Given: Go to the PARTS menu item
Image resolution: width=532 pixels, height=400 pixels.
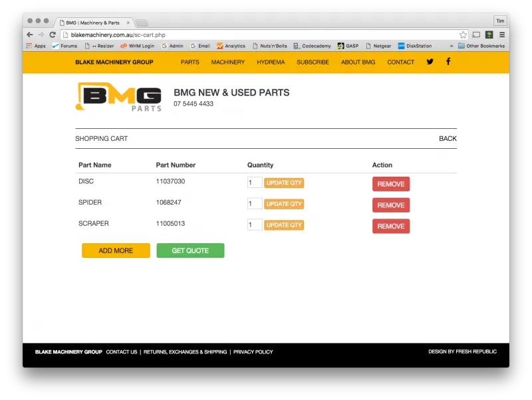Looking at the screenshot, I should [x=190, y=62].
